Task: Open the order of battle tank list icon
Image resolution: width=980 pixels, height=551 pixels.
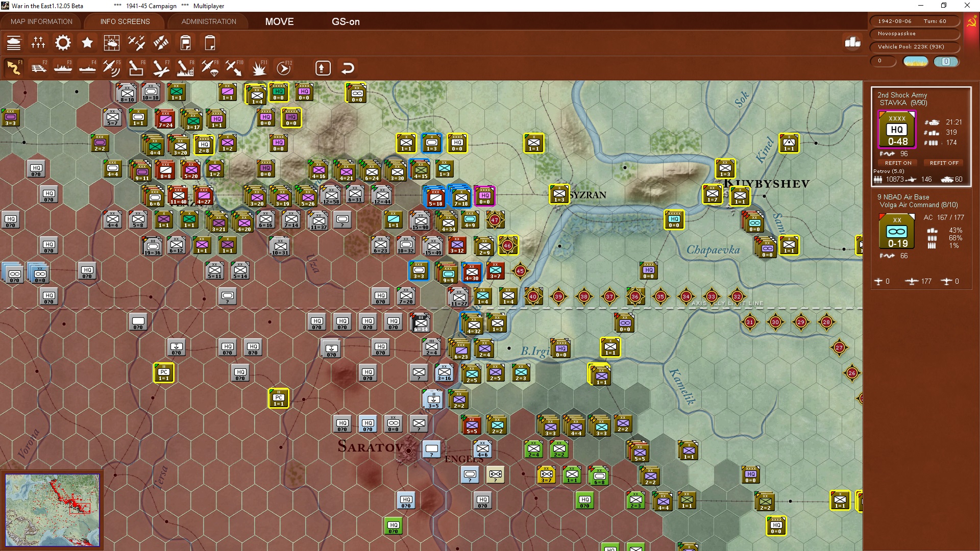Action: tap(14, 43)
